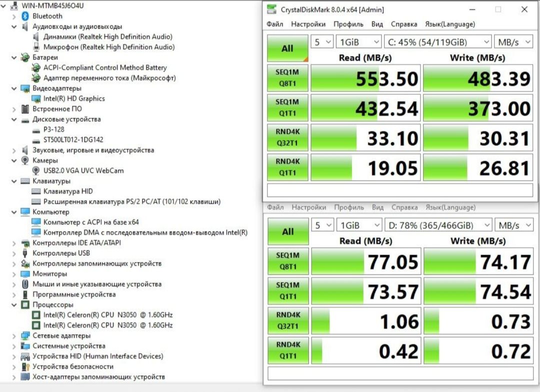This screenshot has height=392, width=540.
Task: Open the 1GiB test size dropdown in C: window
Action: pos(359,42)
